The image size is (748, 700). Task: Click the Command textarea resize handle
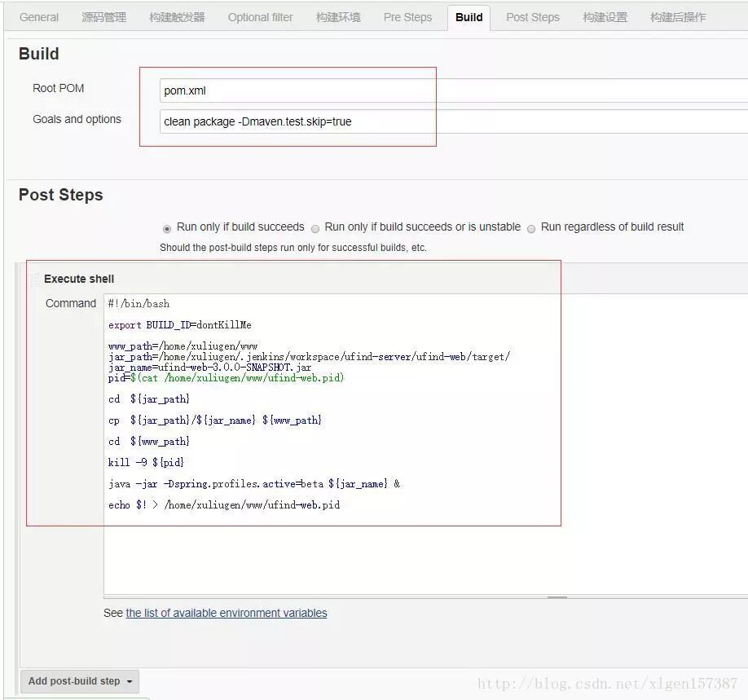557,597
